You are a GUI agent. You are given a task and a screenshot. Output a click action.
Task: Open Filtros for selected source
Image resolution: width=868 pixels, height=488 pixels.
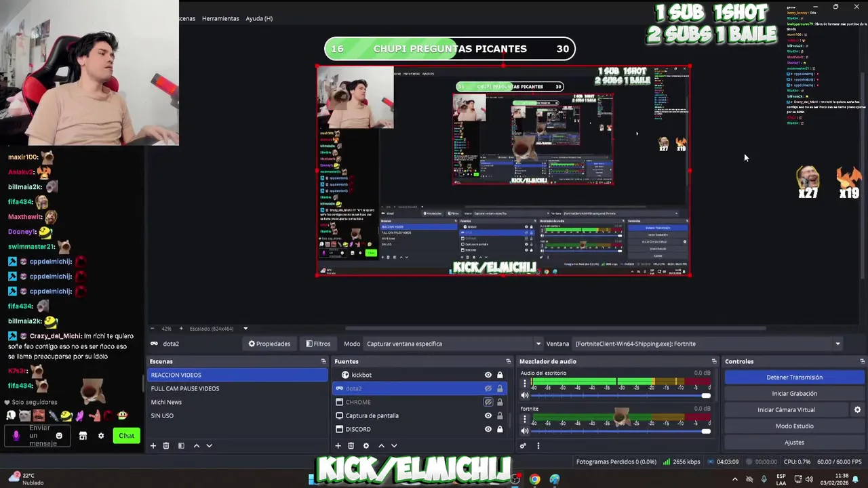pos(318,344)
